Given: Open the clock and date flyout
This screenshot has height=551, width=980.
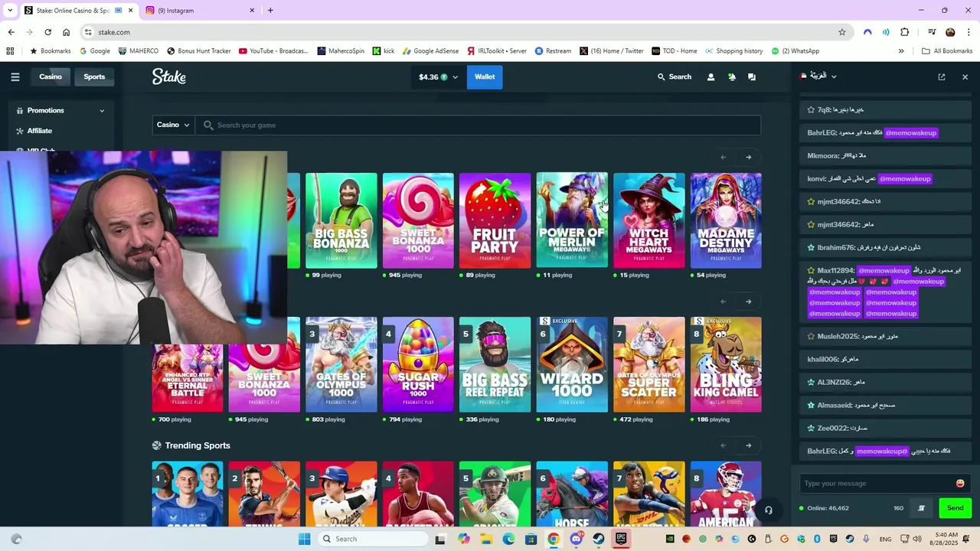Looking at the screenshot, I should 946,539.
